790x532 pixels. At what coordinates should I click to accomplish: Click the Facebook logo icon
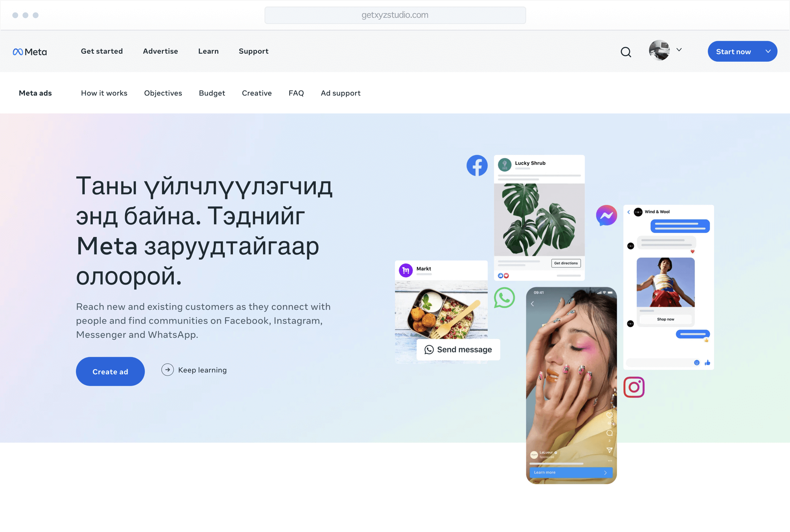click(477, 166)
